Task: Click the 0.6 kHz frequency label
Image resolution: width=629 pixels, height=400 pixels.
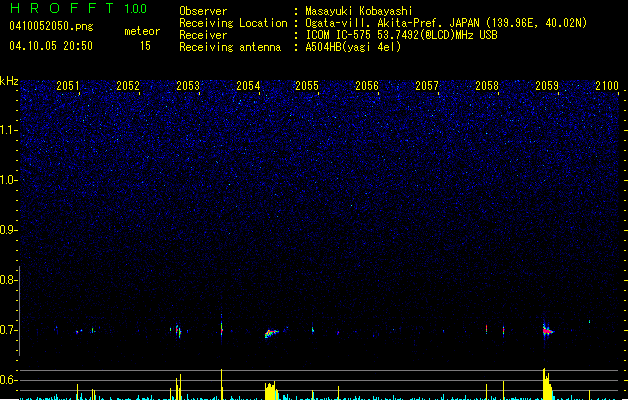Action: pos(8,380)
